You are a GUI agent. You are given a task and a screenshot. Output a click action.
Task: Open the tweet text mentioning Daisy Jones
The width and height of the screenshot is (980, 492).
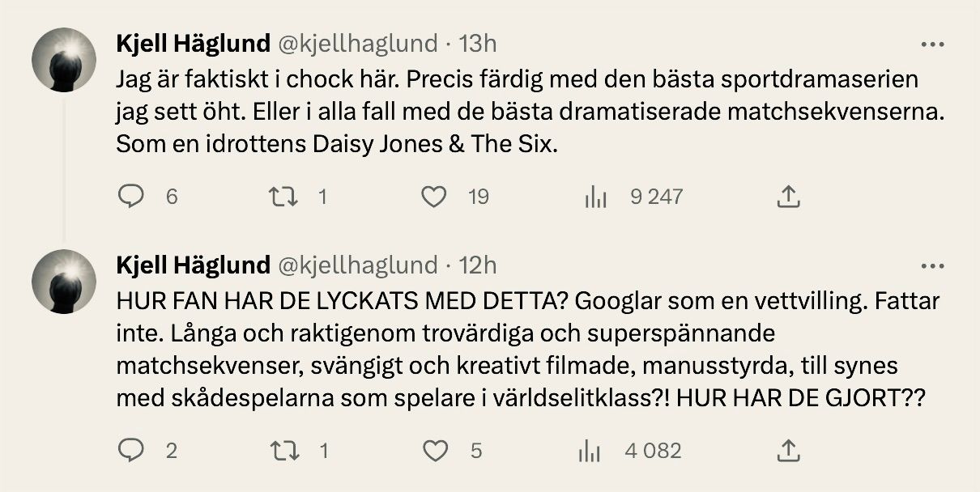pos(530,113)
